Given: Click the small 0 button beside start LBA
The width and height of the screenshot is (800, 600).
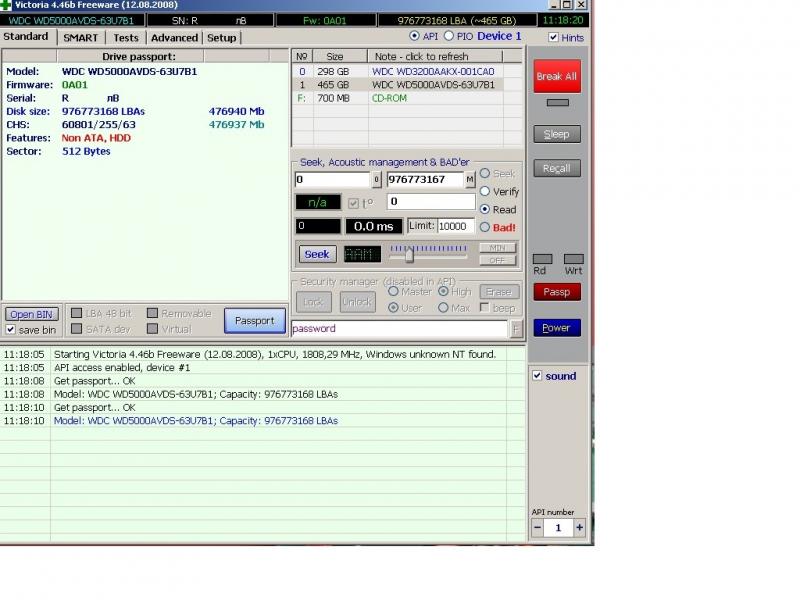Looking at the screenshot, I should (376, 180).
